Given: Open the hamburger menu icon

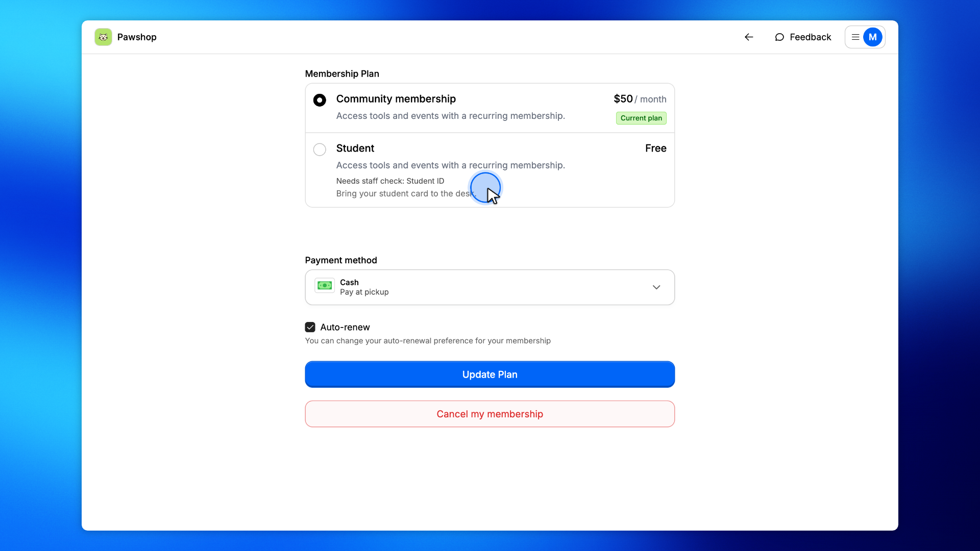Looking at the screenshot, I should click(x=855, y=37).
